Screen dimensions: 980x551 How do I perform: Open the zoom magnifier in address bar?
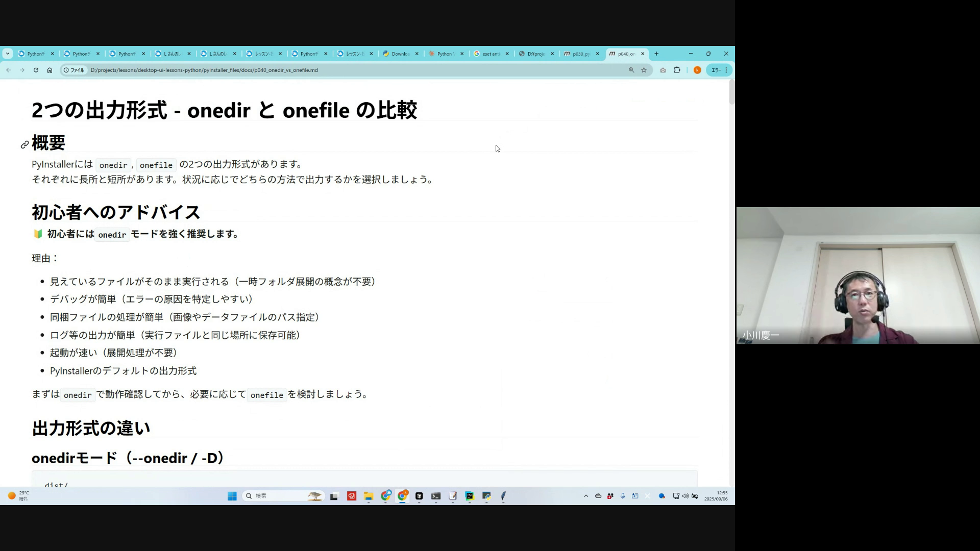631,70
